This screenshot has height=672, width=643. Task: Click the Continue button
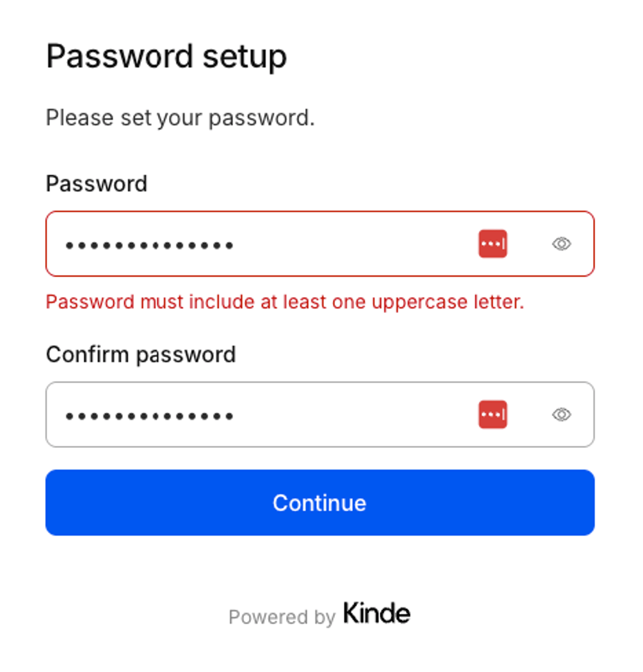pyautogui.click(x=320, y=503)
